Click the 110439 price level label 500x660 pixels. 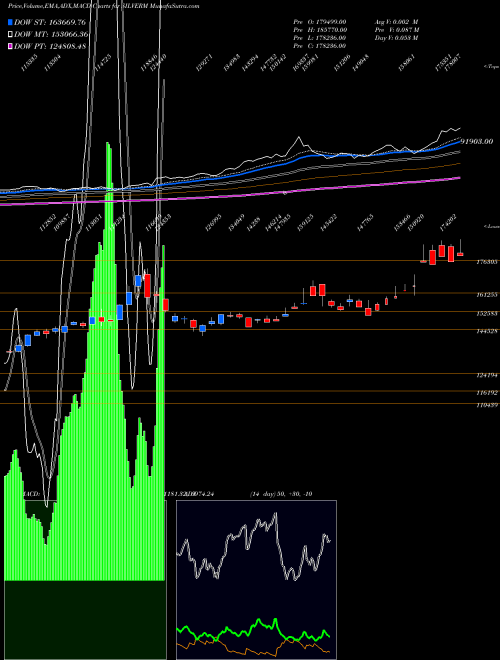pos(487,405)
